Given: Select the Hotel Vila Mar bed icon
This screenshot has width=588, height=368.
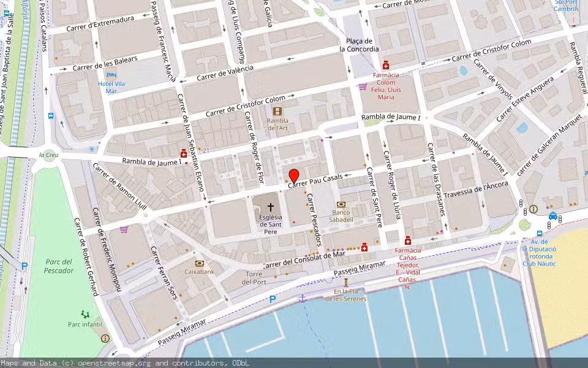Looking at the screenshot, I should [111, 74].
